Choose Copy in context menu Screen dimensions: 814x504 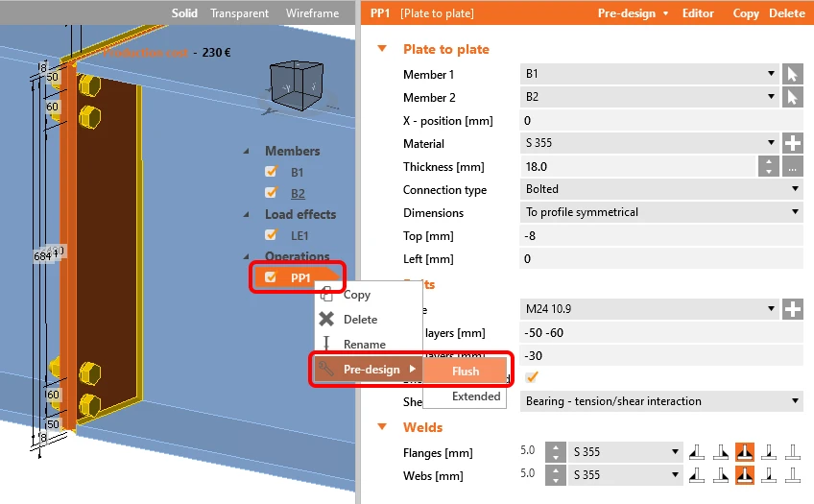[357, 295]
